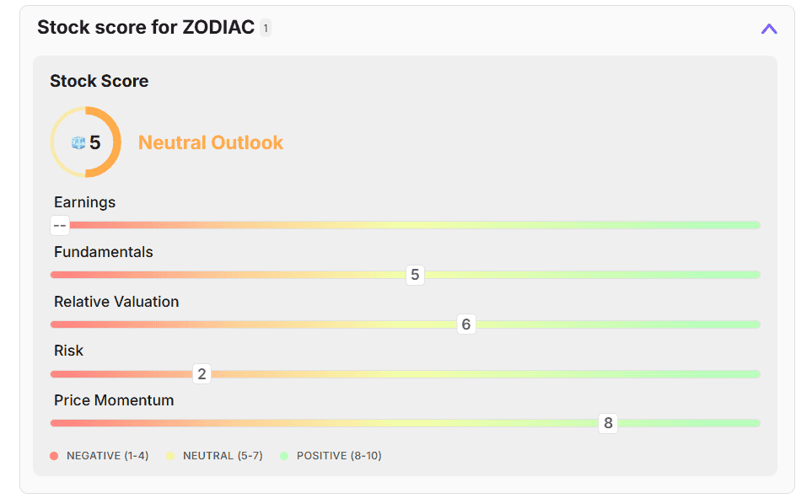The height and width of the screenshot is (504, 812).
Task: Click the Relative Valuation marker showing 6
Action: (465, 324)
